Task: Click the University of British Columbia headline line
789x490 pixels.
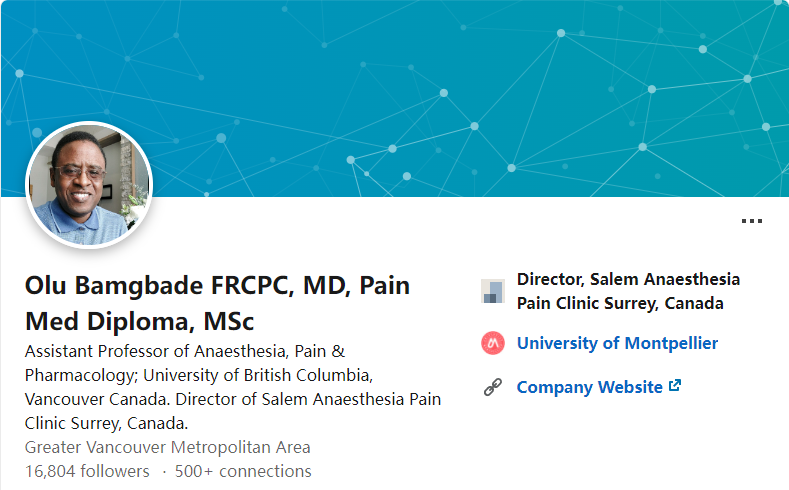Action: tap(199, 375)
